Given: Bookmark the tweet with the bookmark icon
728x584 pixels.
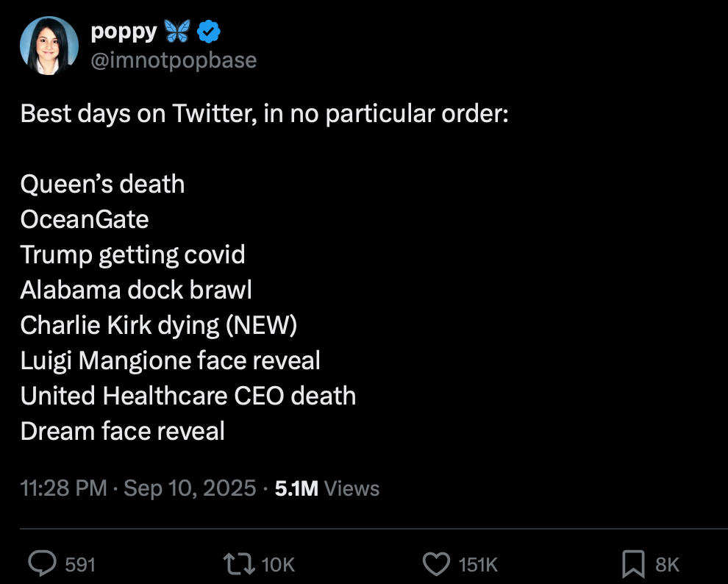Looking at the screenshot, I should click(633, 564).
